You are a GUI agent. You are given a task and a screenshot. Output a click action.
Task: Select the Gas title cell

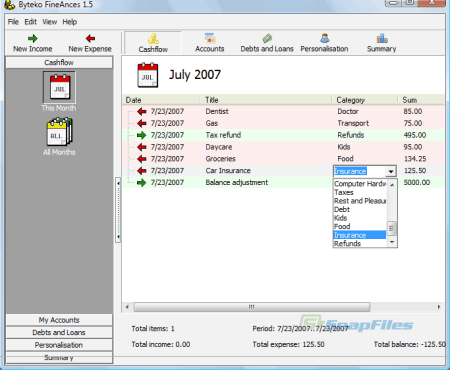212,123
